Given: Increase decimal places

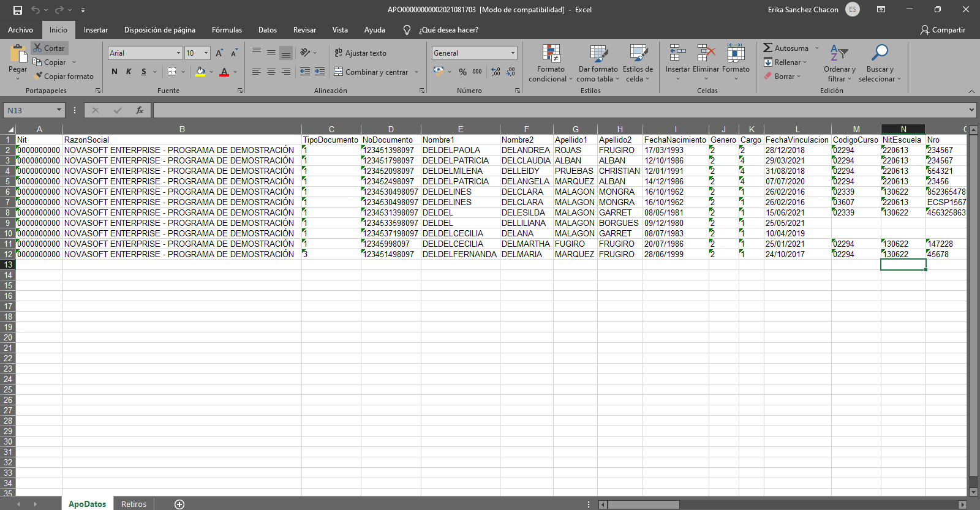Looking at the screenshot, I should coord(496,72).
